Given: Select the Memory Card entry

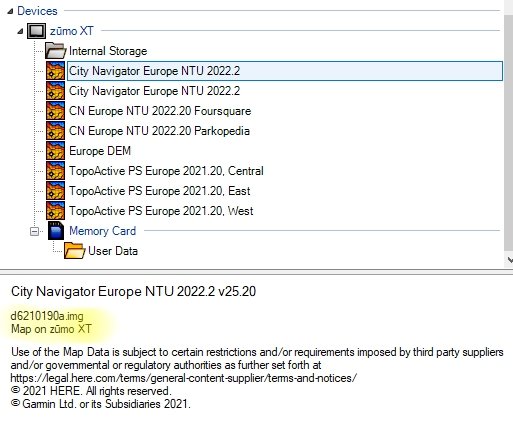Looking at the screenshot, I should point(103,231).
